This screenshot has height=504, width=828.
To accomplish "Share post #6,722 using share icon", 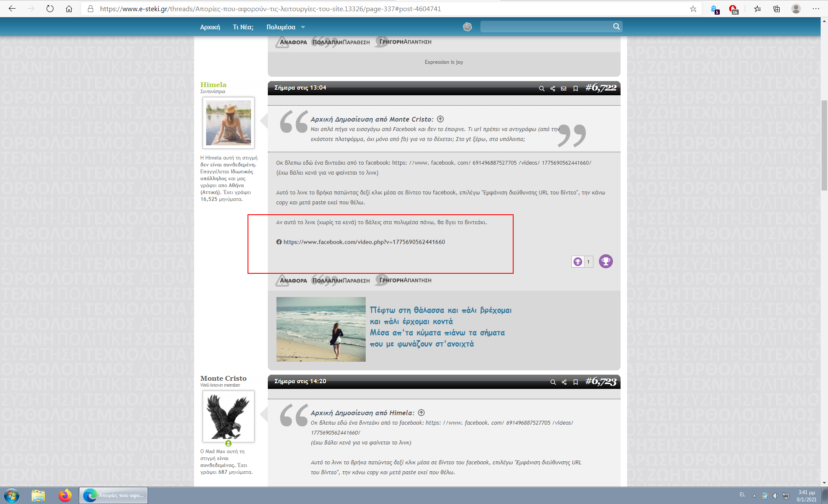I will (552, 88).
